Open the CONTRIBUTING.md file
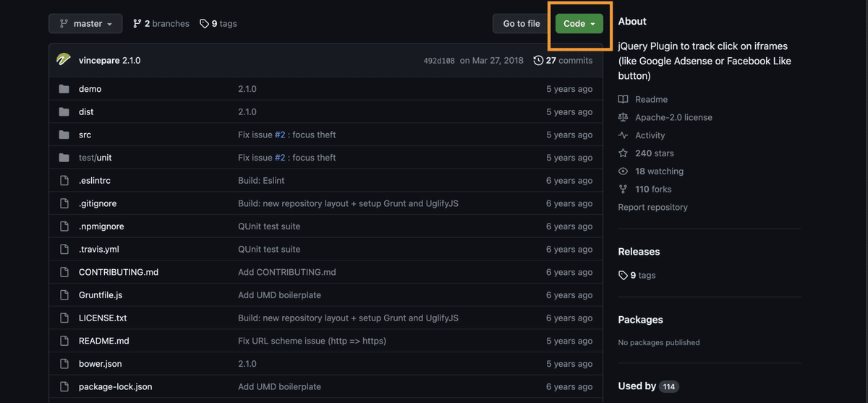Screen dimensions: 868x403 pyautogui.click(x=119, y=272)
